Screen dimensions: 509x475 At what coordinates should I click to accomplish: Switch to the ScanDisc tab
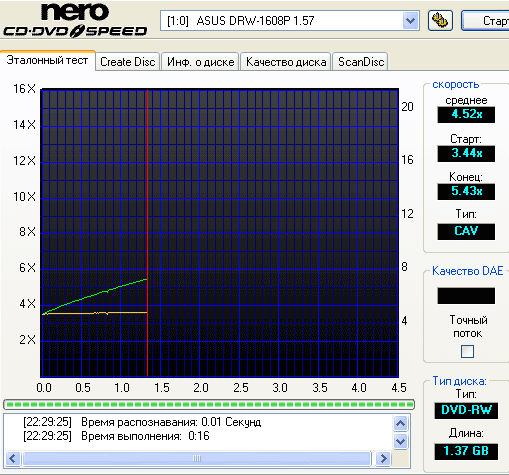point(361,62)
